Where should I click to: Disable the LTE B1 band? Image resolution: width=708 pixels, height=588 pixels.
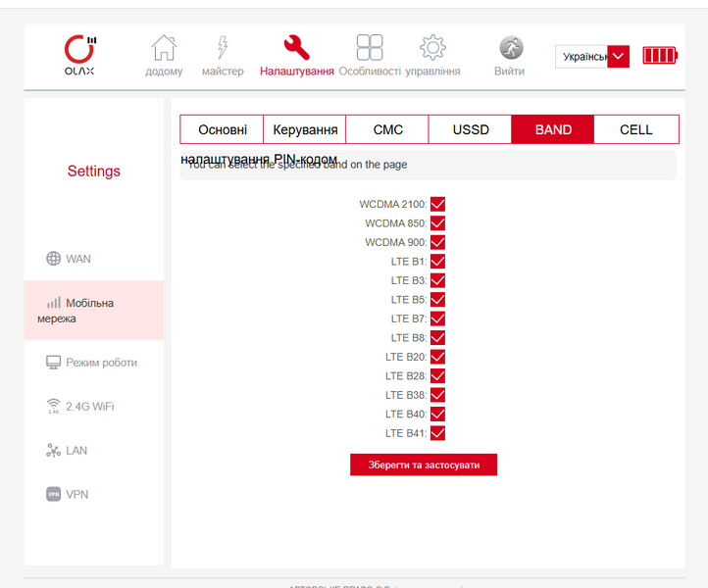click(x=437, y=262)
